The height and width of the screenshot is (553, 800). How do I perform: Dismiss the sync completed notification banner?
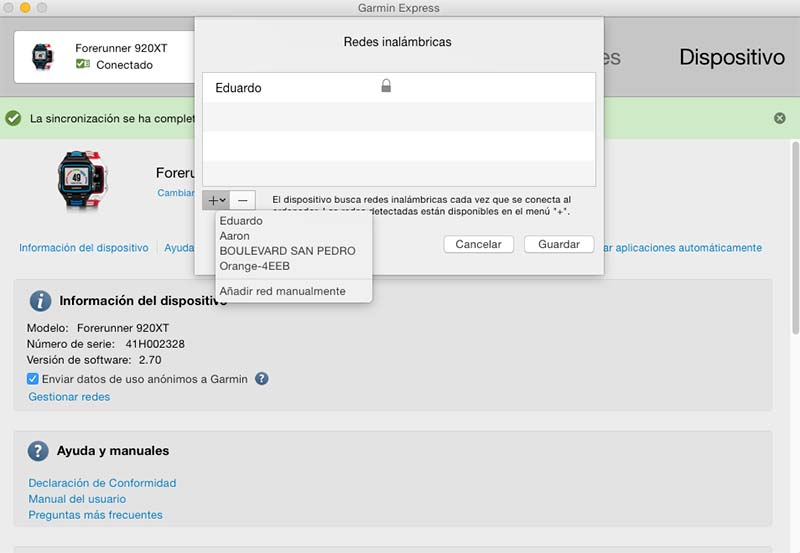[780, 118]
